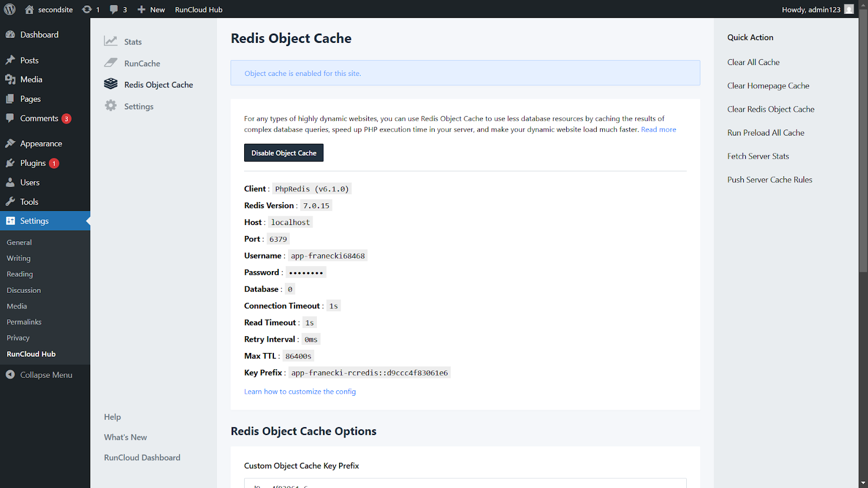The image size is (868, 488).
Task: Open Learn how to customize the config
Action: click(x=299, y=391)
